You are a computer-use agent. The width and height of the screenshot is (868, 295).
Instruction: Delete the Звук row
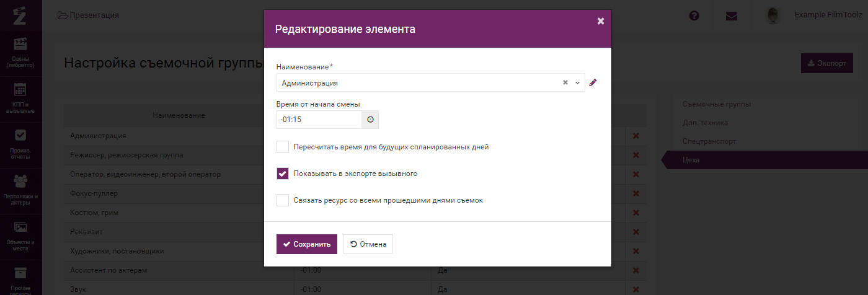[x=635, y=289]
